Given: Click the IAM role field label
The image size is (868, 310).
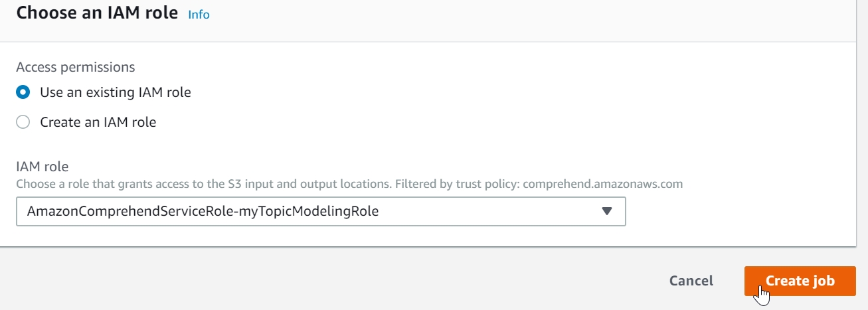Looking at the screenshot, I should click(43, 167).
